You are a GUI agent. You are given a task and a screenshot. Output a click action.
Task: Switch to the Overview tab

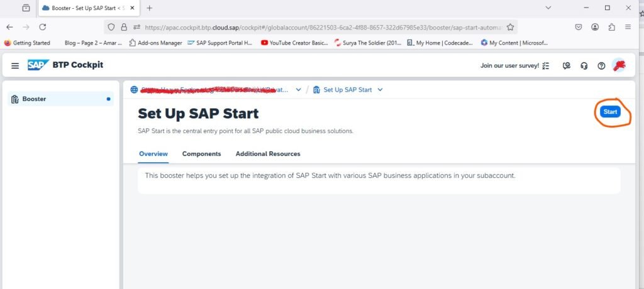(x=153, y=154)
